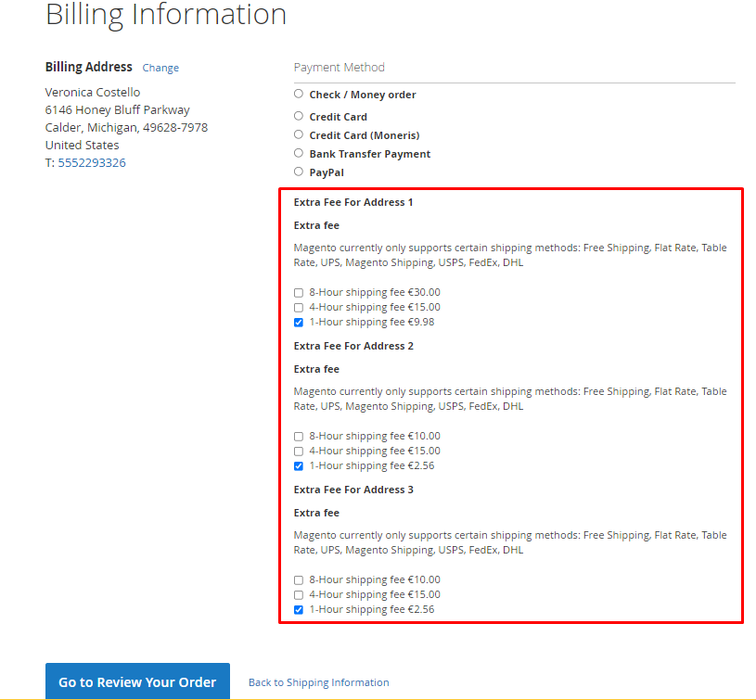Disable 1-Hour shipping fee for Address 2
Image resolution: width=756 pixels, height=700 pixels.
tap(299, 466)
